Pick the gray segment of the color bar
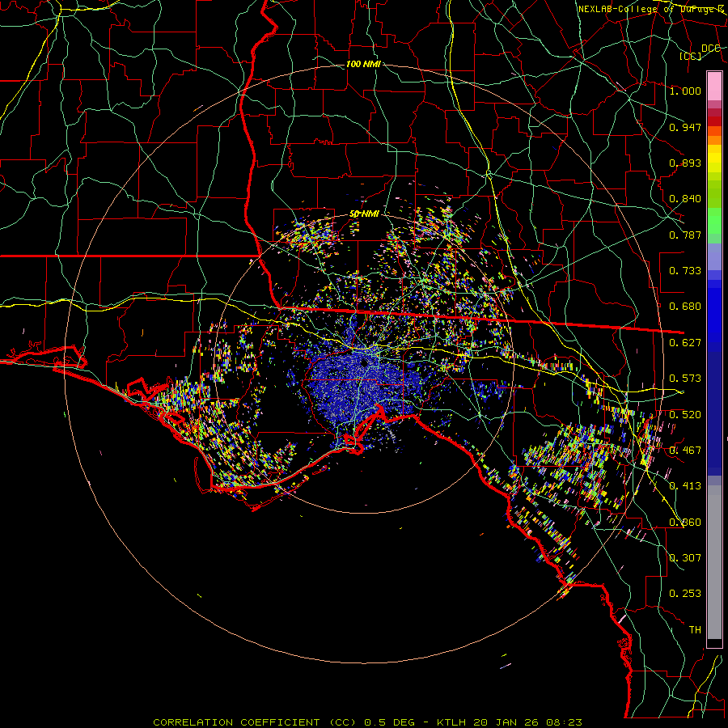728x728 pixels. pos(714,562)
